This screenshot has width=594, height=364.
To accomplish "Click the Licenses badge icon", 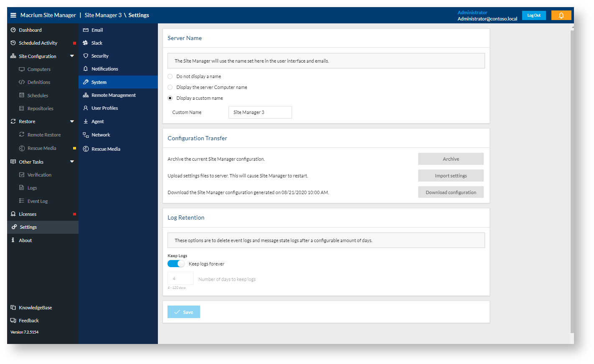I will pos(13,214).
